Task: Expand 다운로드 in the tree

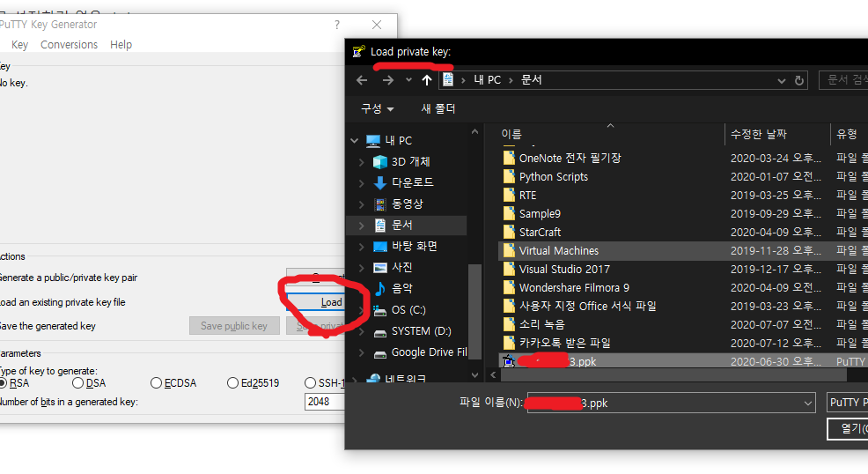Action: pyautogui.click(x=362, y=182)
